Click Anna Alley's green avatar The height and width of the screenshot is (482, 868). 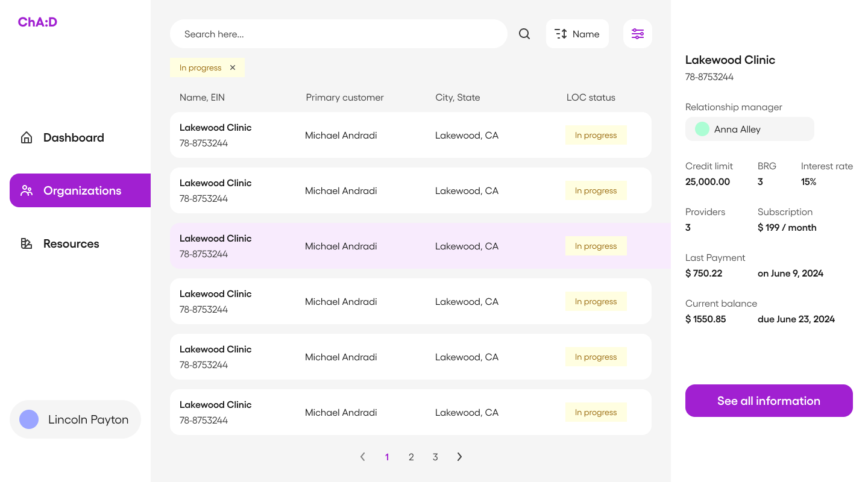click(702, 129)
